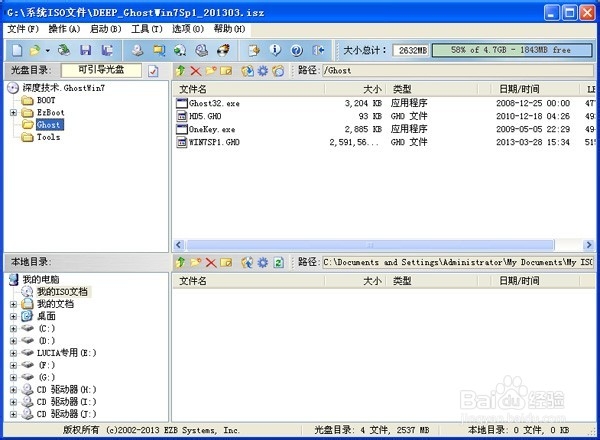600x440 pixels.
Task: Click New folder icon in local pane toolbar
Action: 196,262
